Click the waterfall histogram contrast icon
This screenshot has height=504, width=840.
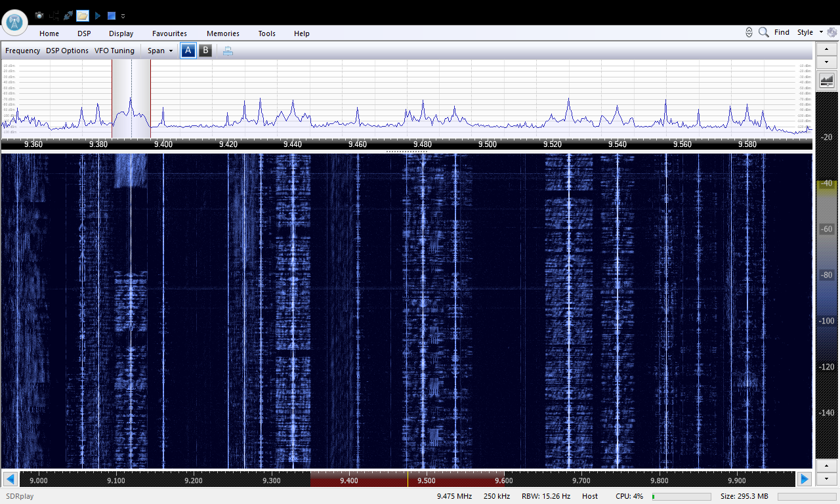pos(826,79)
